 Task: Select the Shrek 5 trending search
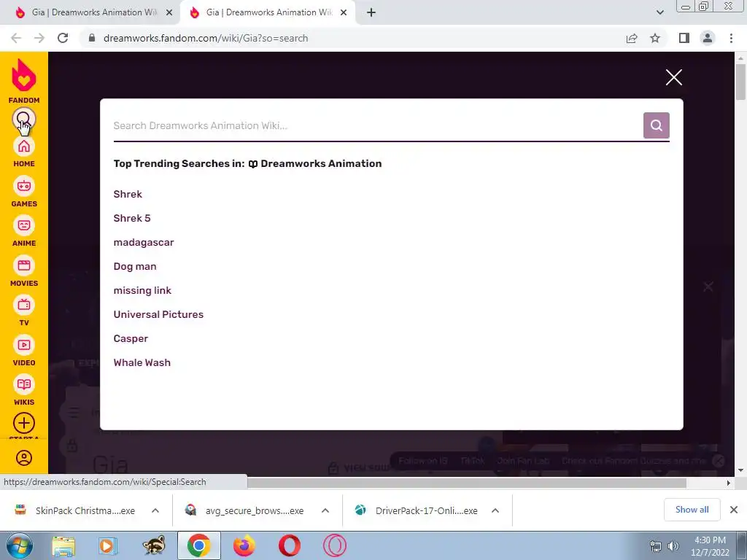coord(132,218)
